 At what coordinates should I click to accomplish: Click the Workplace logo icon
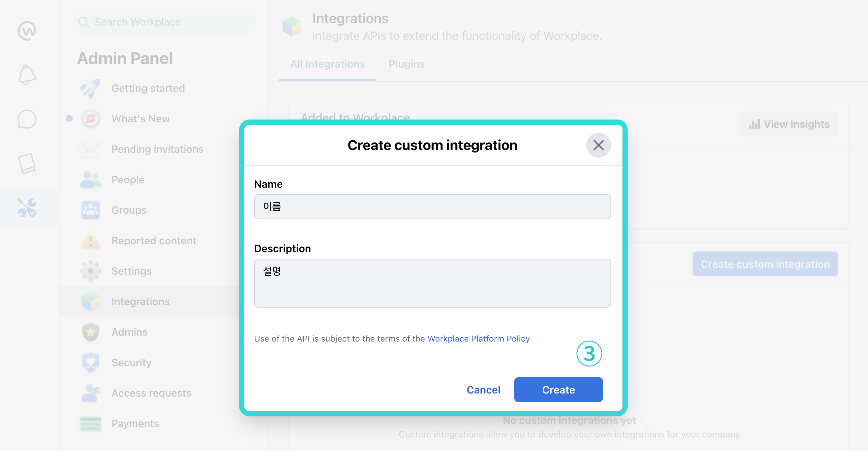[27, 31]
